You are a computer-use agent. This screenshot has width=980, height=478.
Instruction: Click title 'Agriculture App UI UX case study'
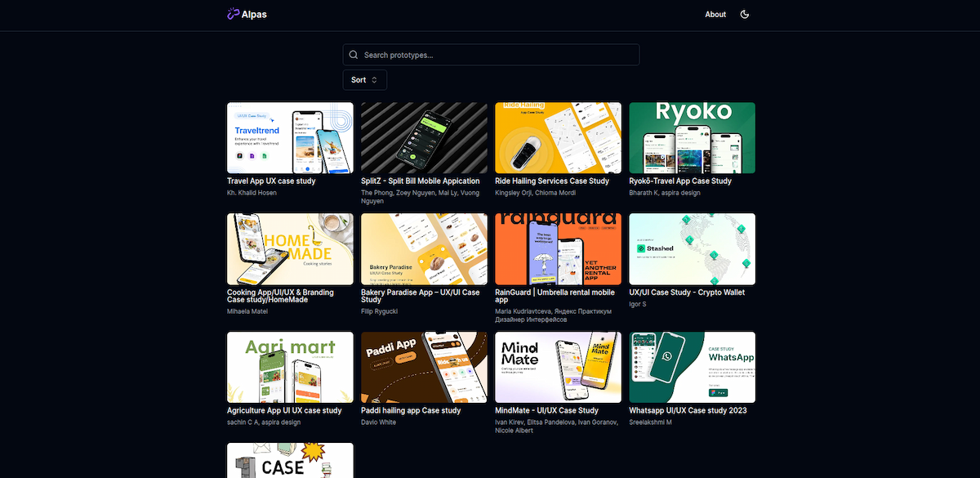point(284,410)
